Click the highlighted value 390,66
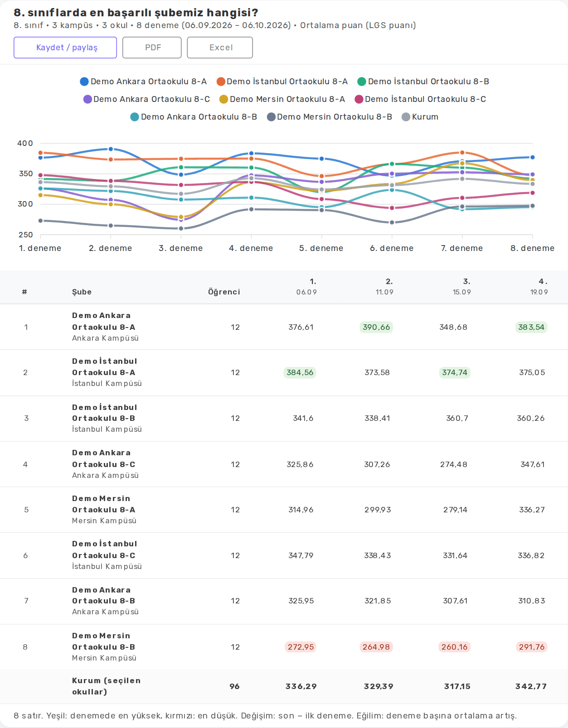The image size is (568, 728). pos(376,327)
